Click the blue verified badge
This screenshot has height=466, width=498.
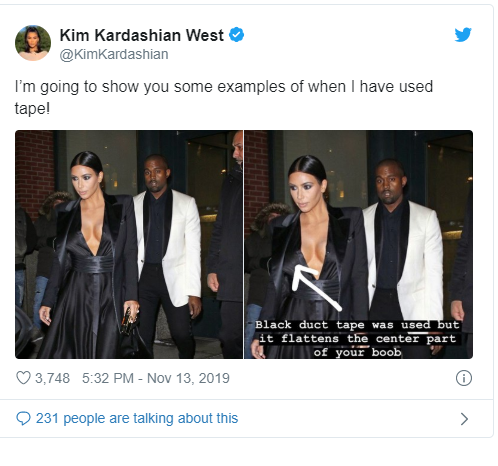236,35
